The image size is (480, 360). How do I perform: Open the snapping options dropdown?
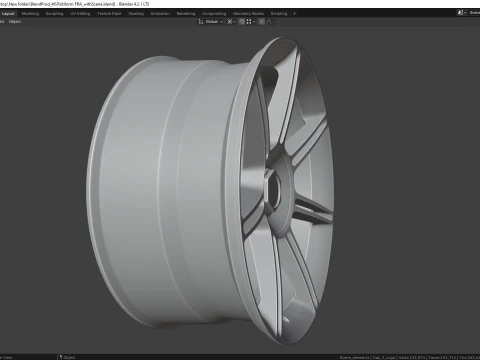pos(251,22)
